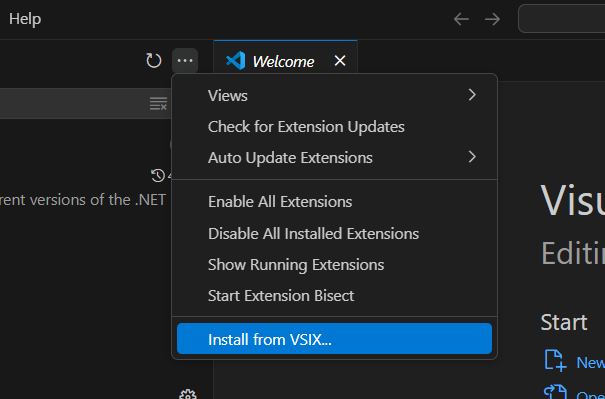
Task: Click the command center search box
Action: coord(562,19)
